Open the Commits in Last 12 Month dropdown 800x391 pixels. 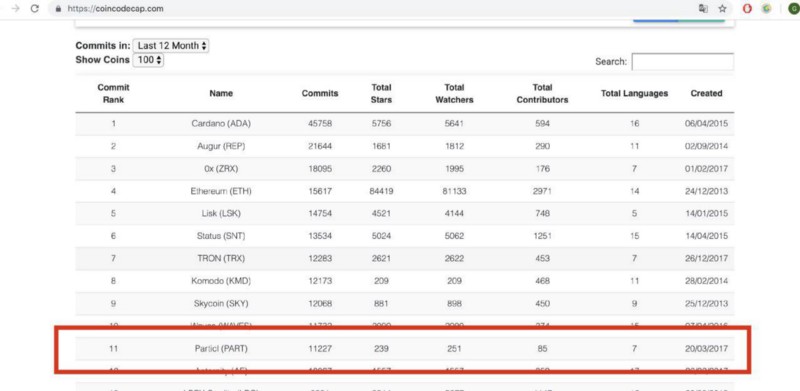coord(171,45)
